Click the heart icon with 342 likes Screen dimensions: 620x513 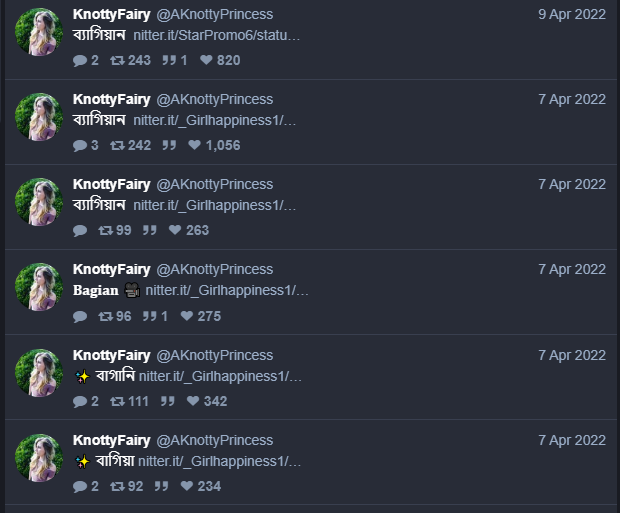193,401
